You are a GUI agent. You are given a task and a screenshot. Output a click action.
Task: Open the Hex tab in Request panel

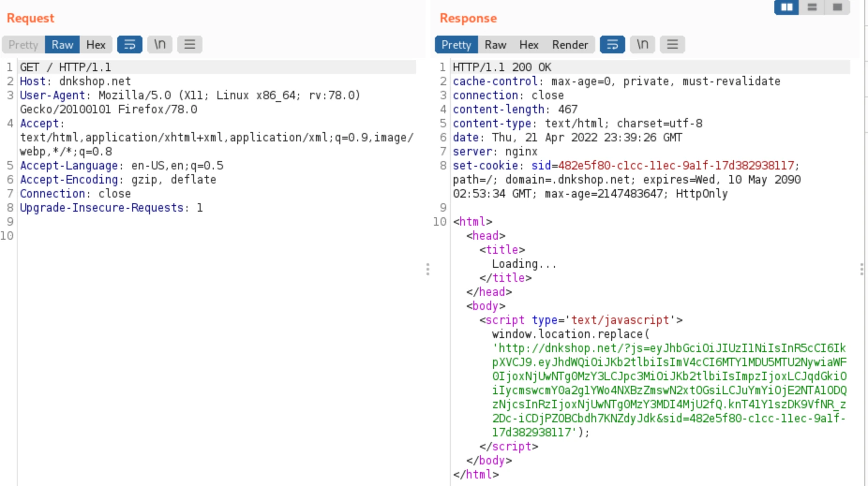point(96,44)
